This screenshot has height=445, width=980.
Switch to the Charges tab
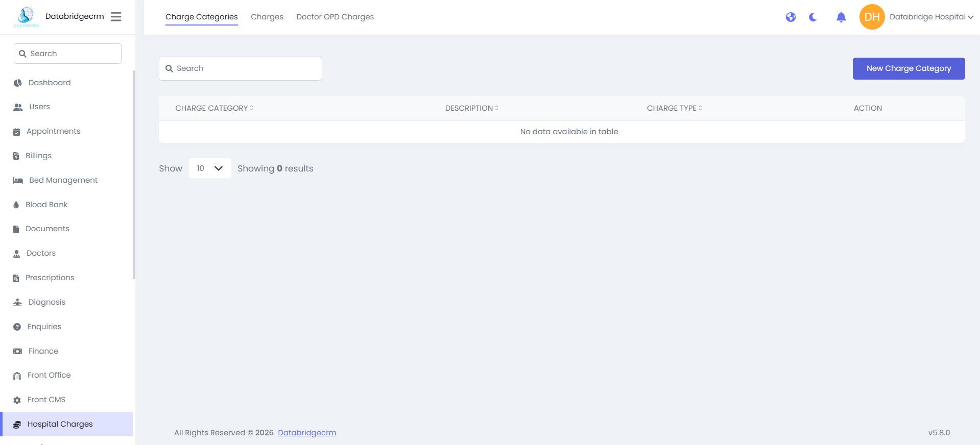267,17
